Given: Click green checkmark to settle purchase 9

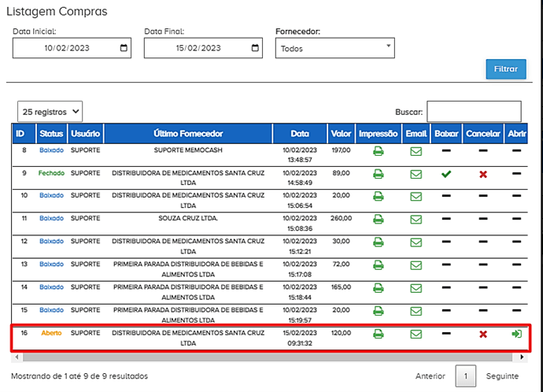Looking at the screenshot, I should [x=446, y=174].
